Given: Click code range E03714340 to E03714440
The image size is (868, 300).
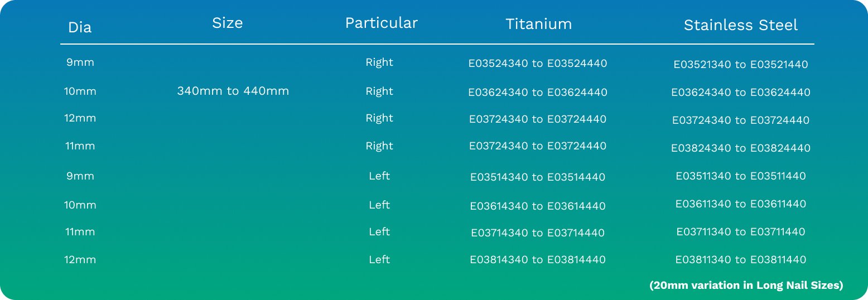Looking at the screenshot, I should tap(537, 233).
